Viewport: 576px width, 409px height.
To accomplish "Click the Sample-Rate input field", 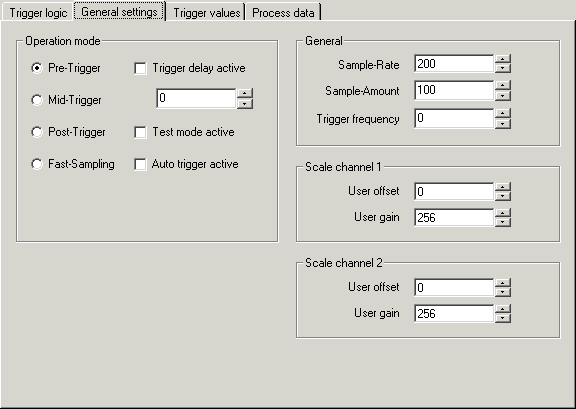I will click(x=454, y=64).
